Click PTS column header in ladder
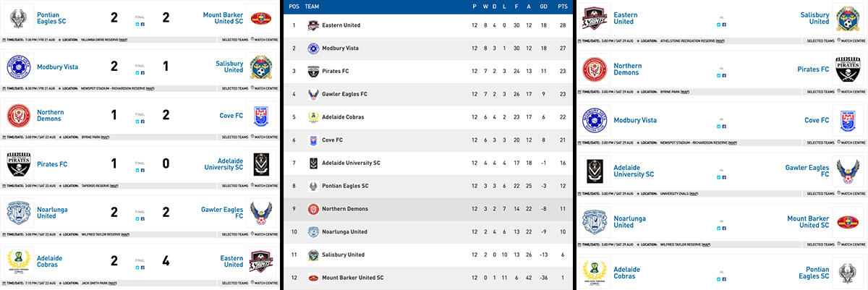Viewport: 868px width, 290px height. 561,6
